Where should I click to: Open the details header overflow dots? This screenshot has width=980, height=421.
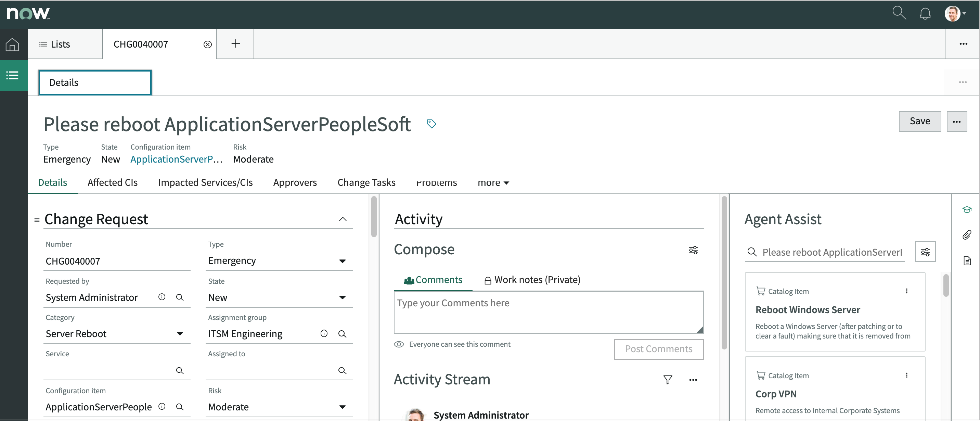963,82
